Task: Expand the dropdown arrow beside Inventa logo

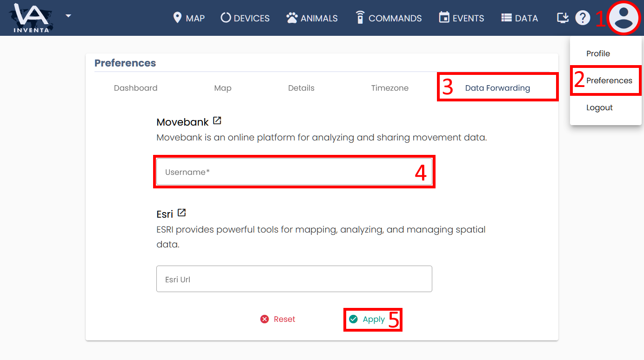Action: (x=68, y=16)
